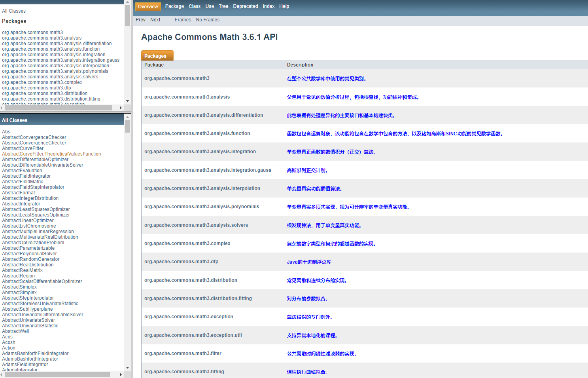
Task: Open the Acosh class page
Action: point(8,342)
